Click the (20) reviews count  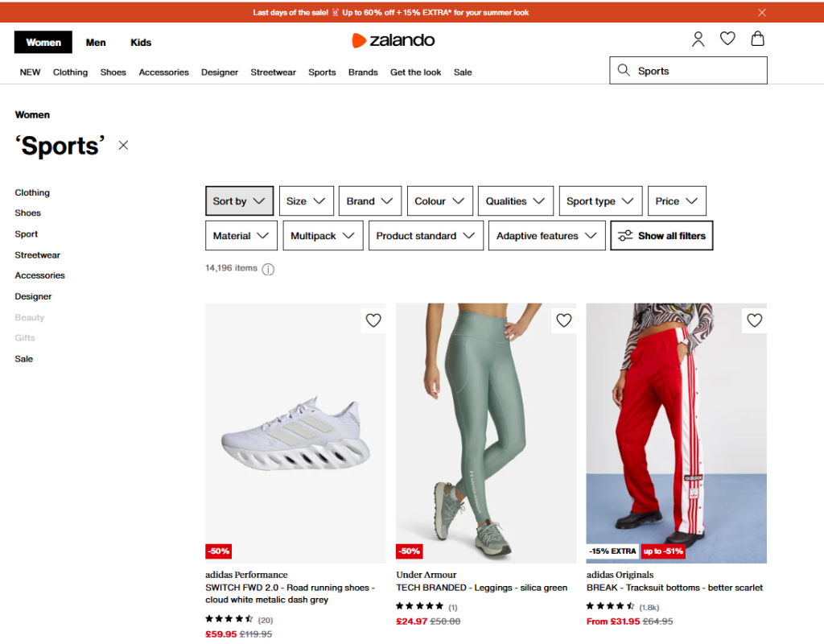point(266,621)
